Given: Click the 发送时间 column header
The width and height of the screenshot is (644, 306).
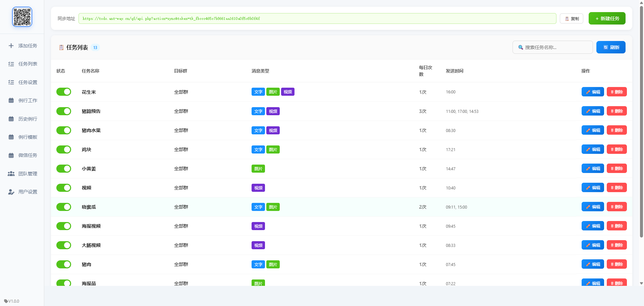Looking at the screenshot, I should click(x=454, y=71).
